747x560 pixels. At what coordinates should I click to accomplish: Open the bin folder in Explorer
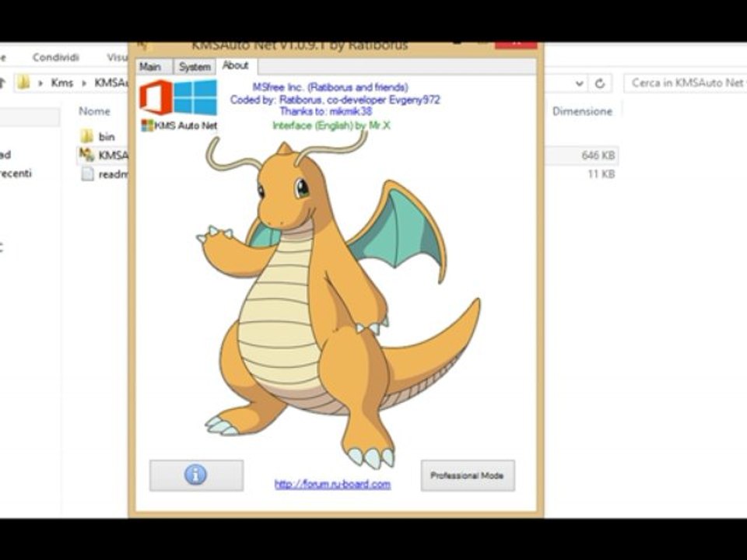pyautogui.click(x=86, y=137)
